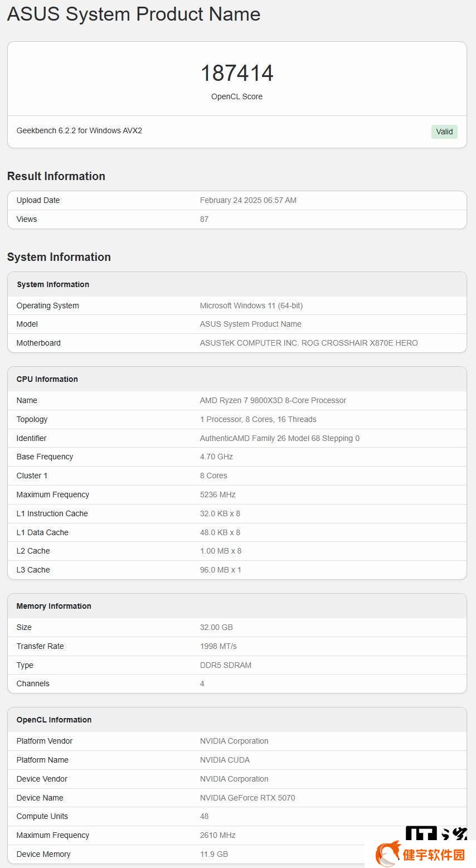Click the Topology row label
The image size is (476, 868).
point(32,419)
